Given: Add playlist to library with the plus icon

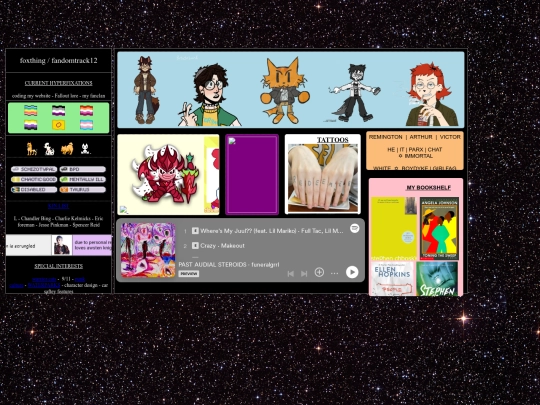Looking at the screenshot, I should [319, 272].
